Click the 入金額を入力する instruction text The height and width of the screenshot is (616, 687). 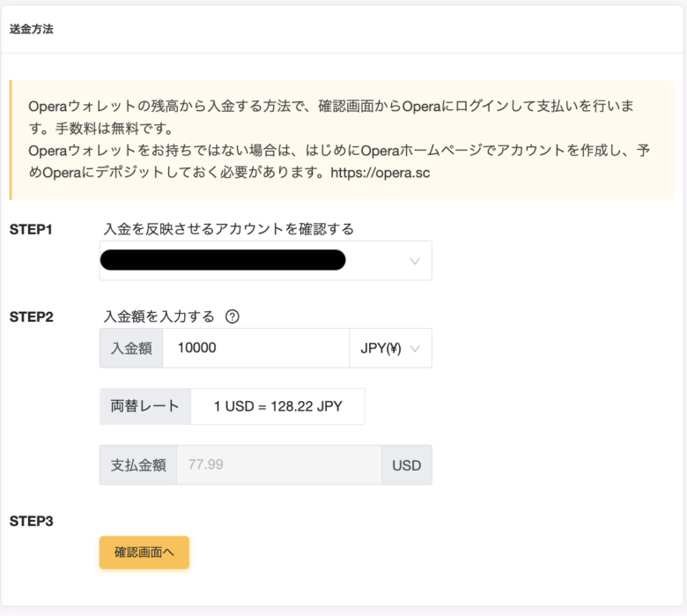159,317
